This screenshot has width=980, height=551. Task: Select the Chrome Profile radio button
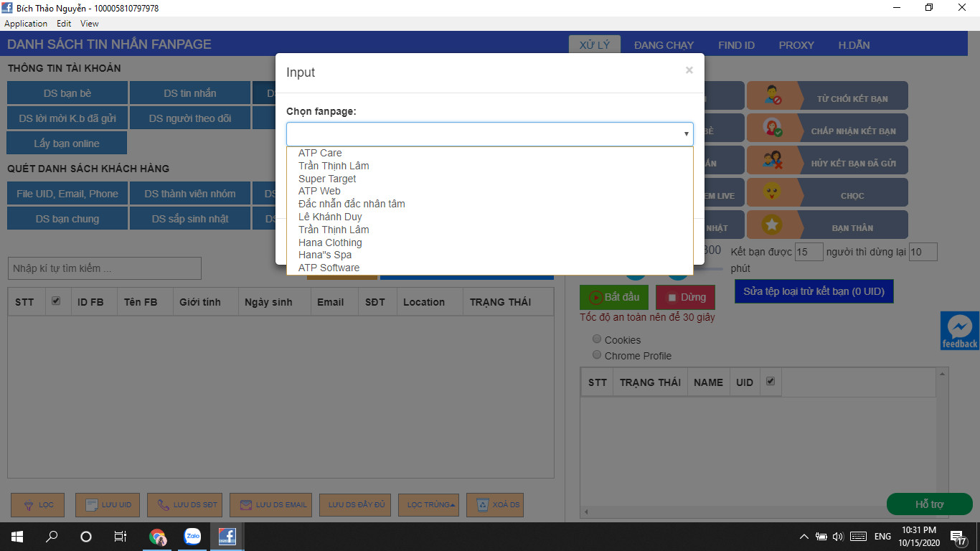pyautogui.click(x=597, y=354)
